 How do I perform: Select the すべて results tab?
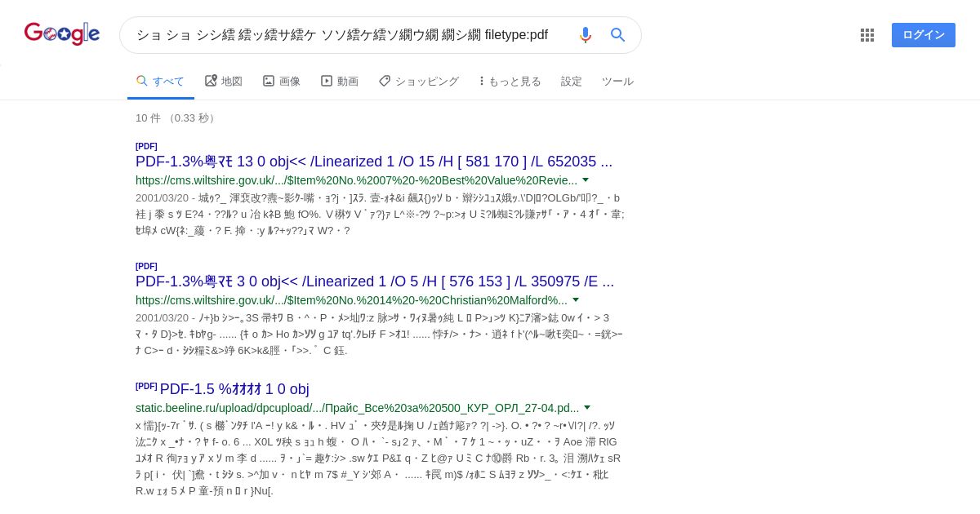pos(161,82)
